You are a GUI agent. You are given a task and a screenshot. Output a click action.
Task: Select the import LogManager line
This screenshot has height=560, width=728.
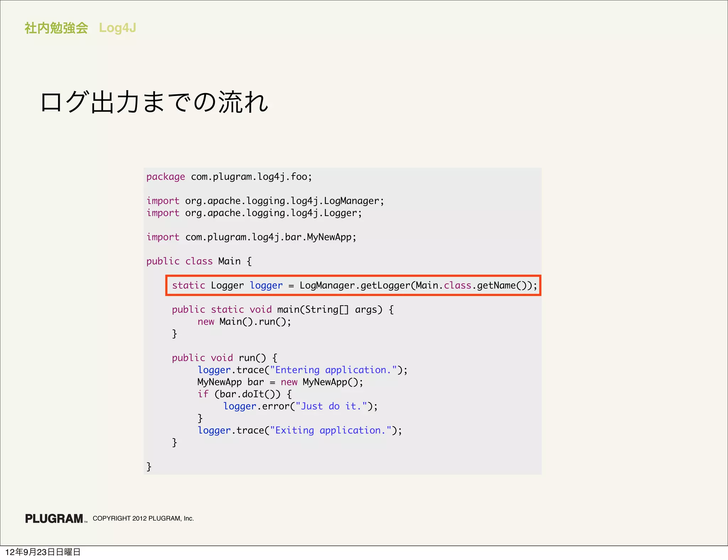pyautogui.click(x=265, y=201)
